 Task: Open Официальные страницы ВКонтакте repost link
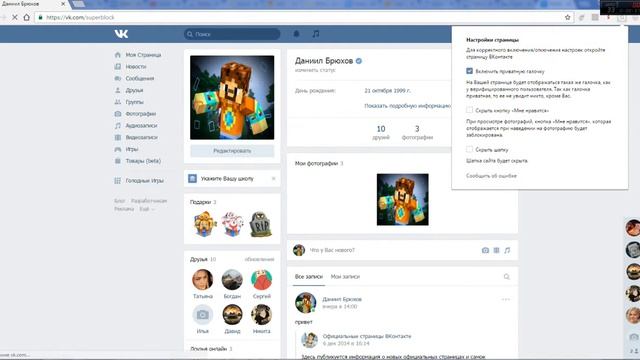point(367,336)
